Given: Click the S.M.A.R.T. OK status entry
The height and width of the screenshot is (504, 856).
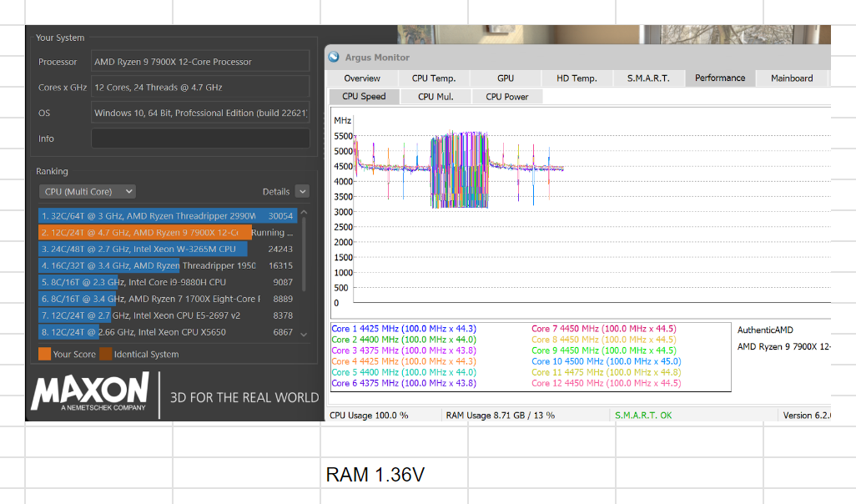Looking at the screenshot, I should 643,416.
